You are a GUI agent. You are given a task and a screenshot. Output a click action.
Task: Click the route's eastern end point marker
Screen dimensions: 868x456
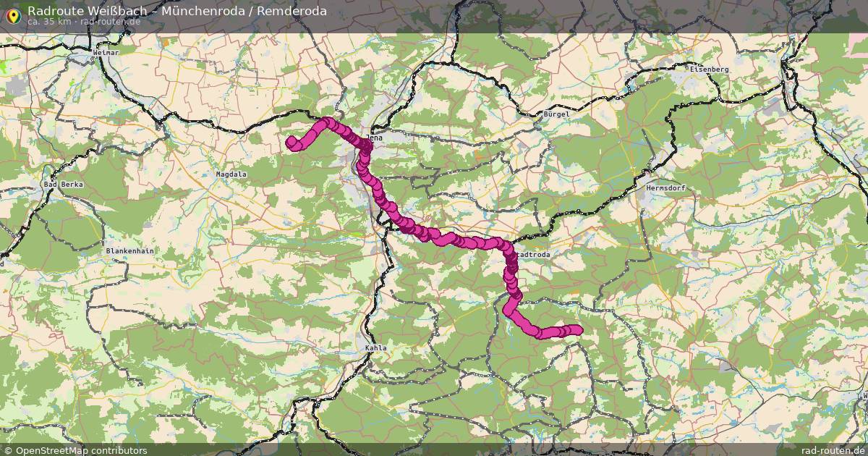(576, 330)
